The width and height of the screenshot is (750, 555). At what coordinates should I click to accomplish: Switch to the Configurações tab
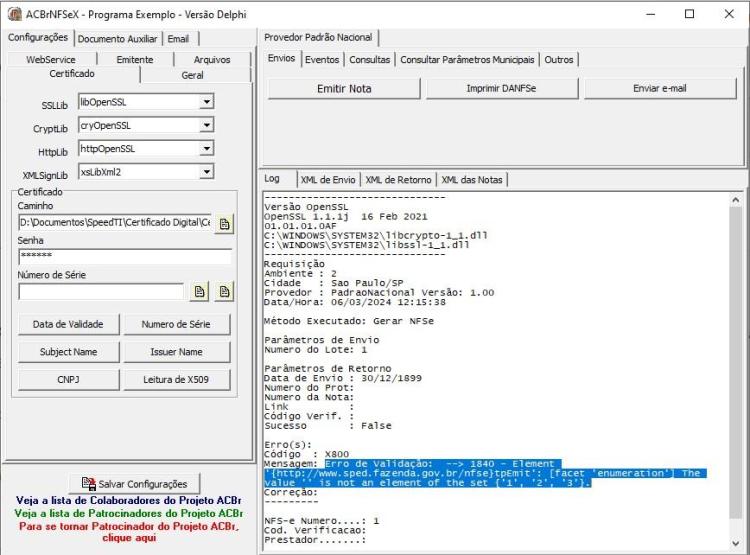click(38, 37)
